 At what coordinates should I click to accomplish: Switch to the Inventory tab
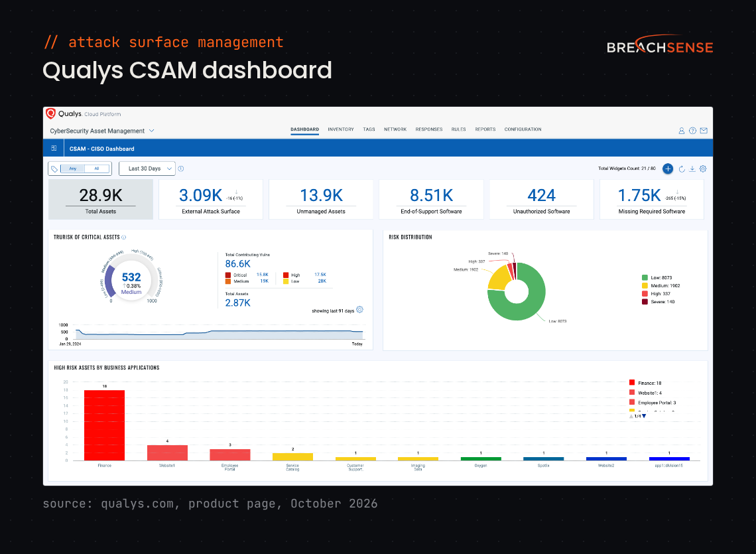coord(341,129)
